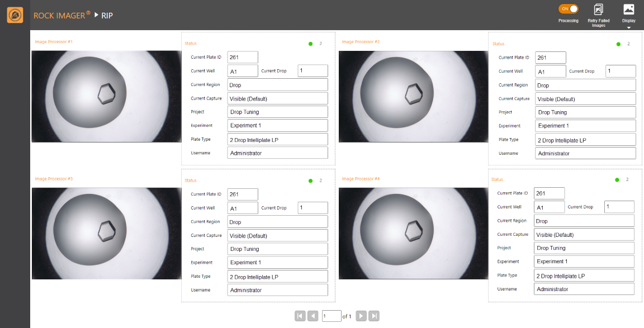This screenshot has width=644, height=328.
Task: Click the Retry Failed Images icon
Action: 598,9
